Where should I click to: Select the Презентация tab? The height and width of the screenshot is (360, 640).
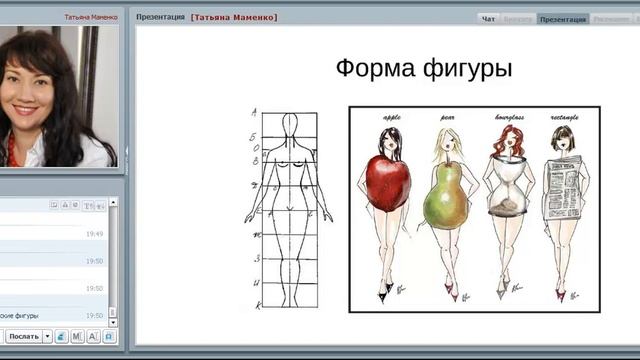(x=563, y=19)
